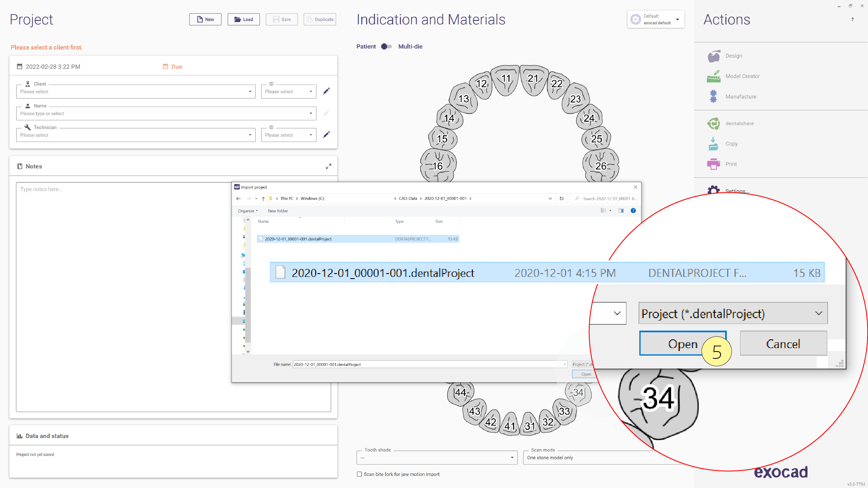Edit technician with the pencil icon

point(327,134)
